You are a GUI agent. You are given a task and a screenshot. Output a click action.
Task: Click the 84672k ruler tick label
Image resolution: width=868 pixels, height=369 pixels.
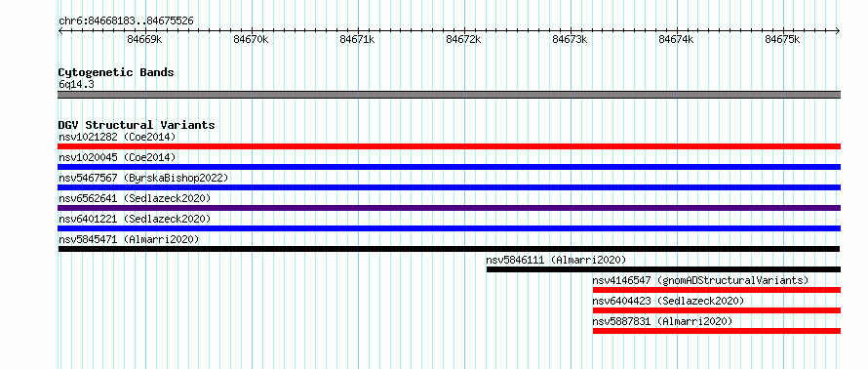[463, 39]
